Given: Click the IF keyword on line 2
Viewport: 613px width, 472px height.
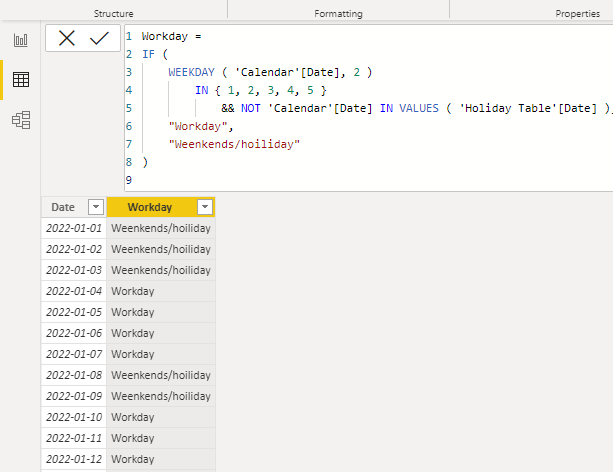Looking at the screenshot, I should 148,54.
